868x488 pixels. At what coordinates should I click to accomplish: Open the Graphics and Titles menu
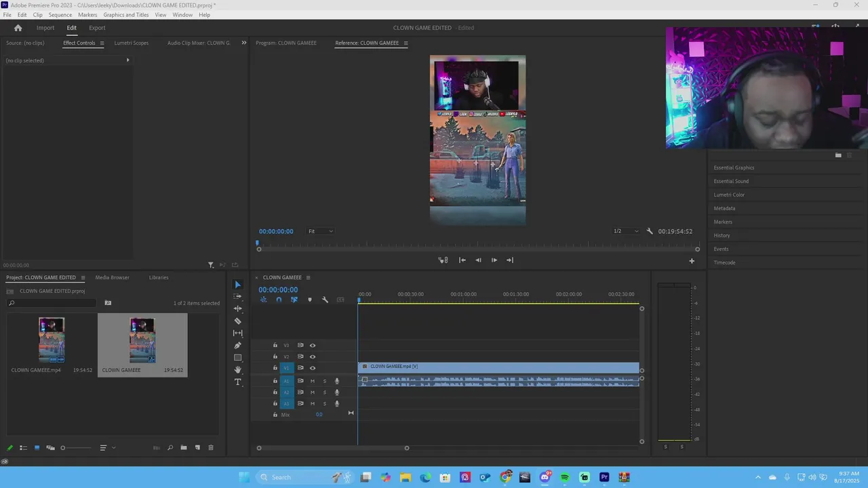click(x=126, y=15)
